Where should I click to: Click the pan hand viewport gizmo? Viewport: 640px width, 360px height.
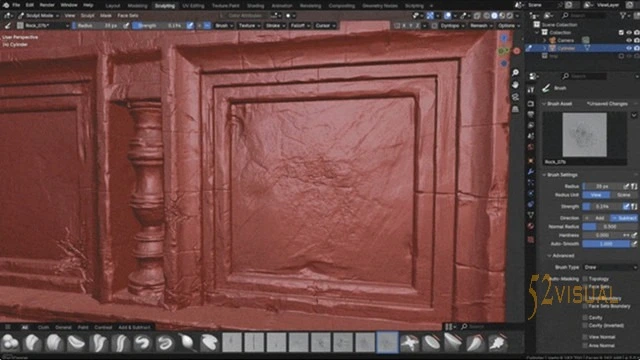click(516, 85)
